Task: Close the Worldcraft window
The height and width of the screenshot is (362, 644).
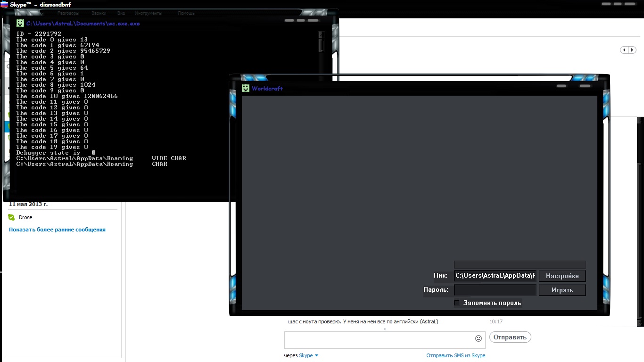Action: [585, 86]
